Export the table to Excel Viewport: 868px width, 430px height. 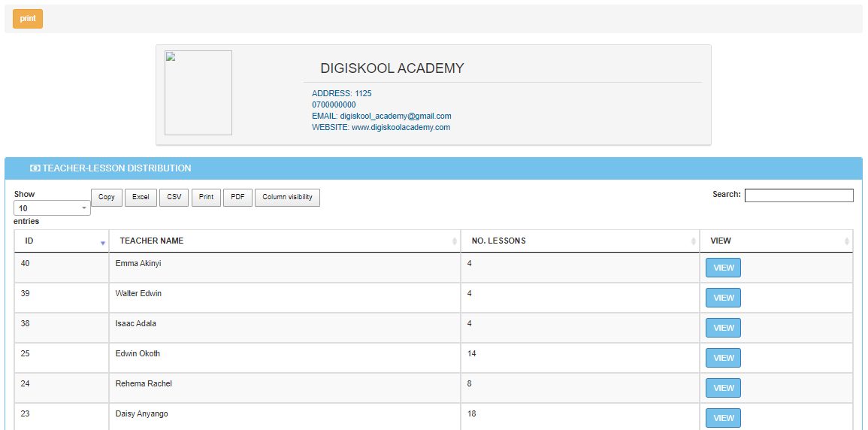click(141, 197)
